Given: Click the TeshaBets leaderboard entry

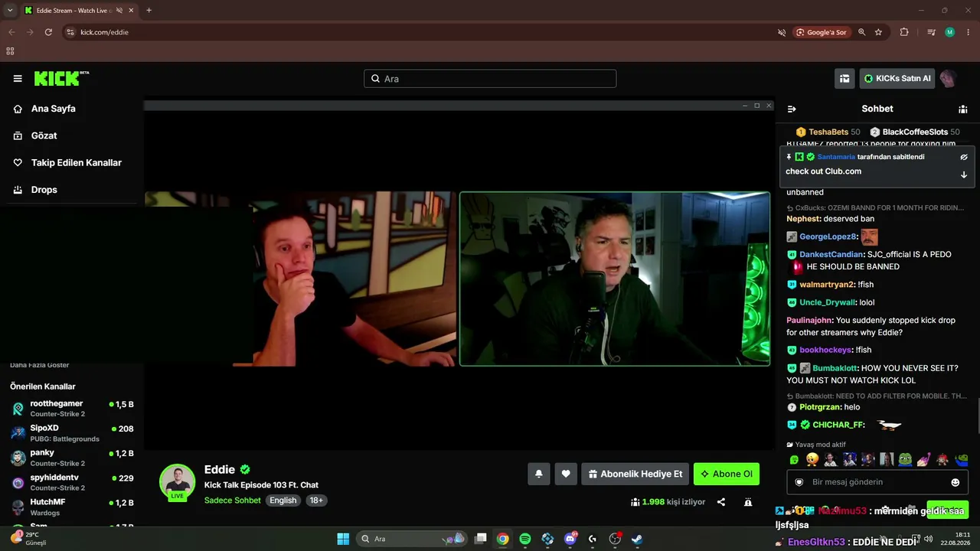Looking at the screenshot, I should pyautogui.click(x=828, y=132).
